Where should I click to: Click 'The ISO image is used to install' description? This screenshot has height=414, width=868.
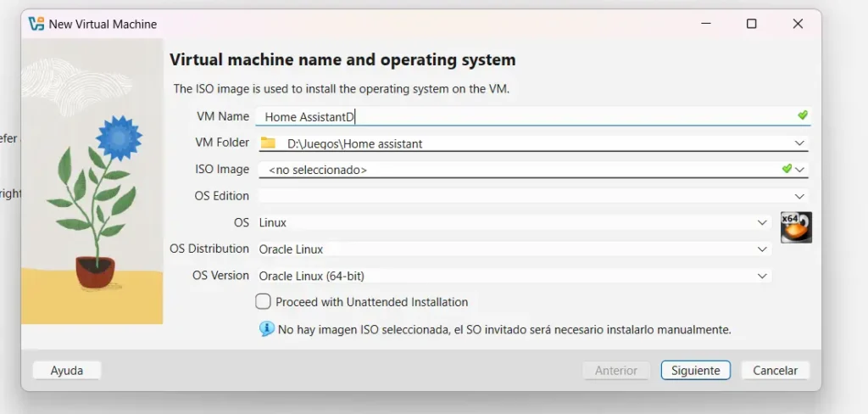pos(342,89)
